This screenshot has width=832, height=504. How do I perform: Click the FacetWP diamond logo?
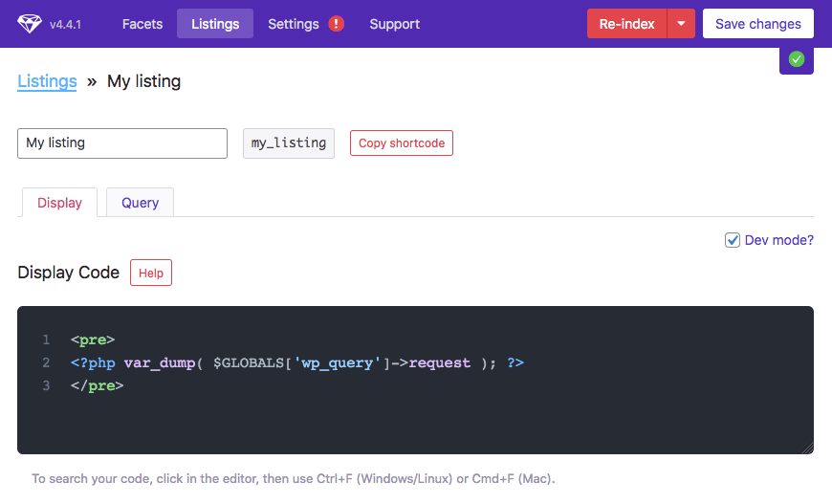(x=30, y=24)
